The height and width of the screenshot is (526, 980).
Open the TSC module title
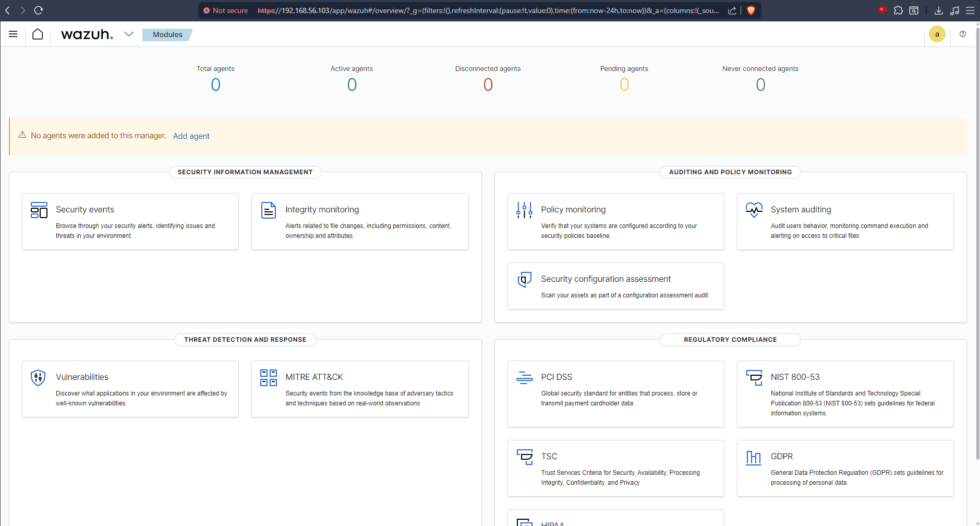[x=549, y=456]
